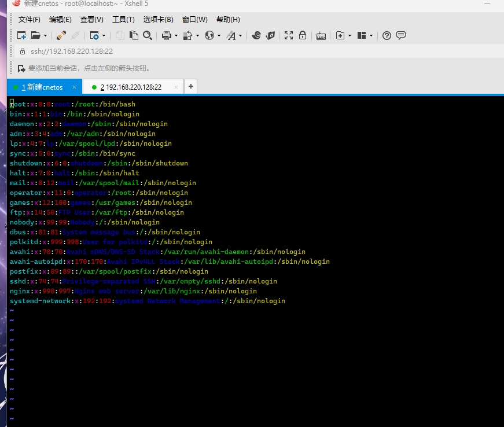Click the postfix line in the terminal
Viewport: 504px width, 427px height.
tap(109, 271)
